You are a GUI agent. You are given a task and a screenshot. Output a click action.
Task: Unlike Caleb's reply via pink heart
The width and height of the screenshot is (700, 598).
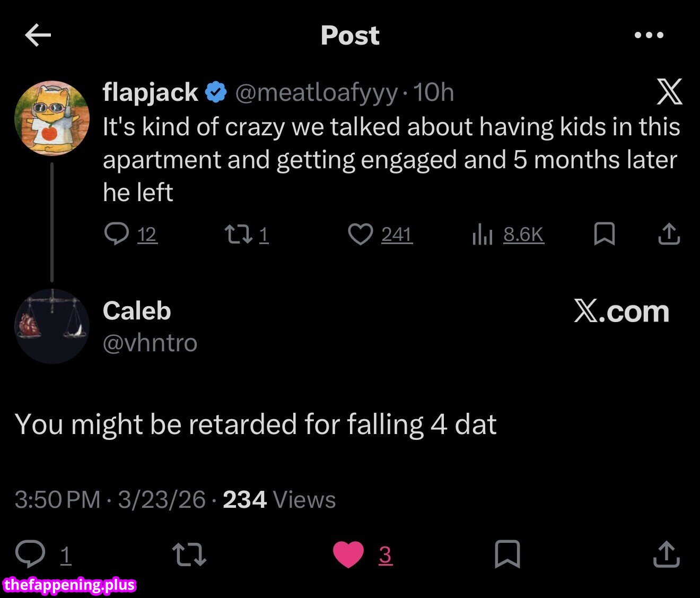[348, 554]
